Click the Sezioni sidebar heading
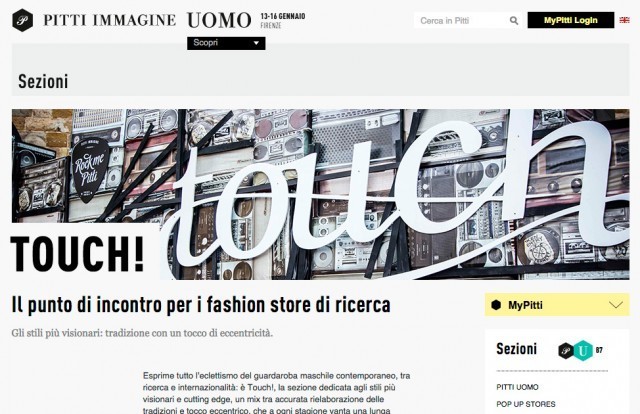This screenshot has height=414, width=640. 516,349
